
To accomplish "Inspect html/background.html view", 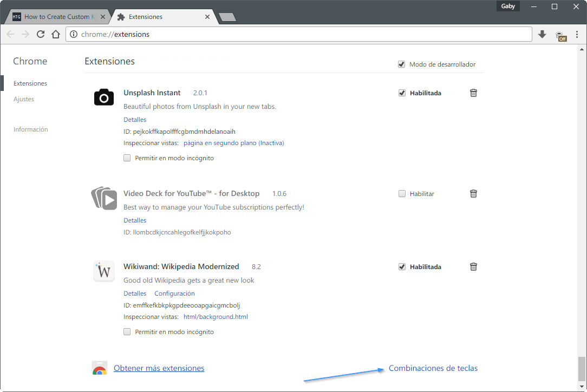I will click(x=216, y=317).
